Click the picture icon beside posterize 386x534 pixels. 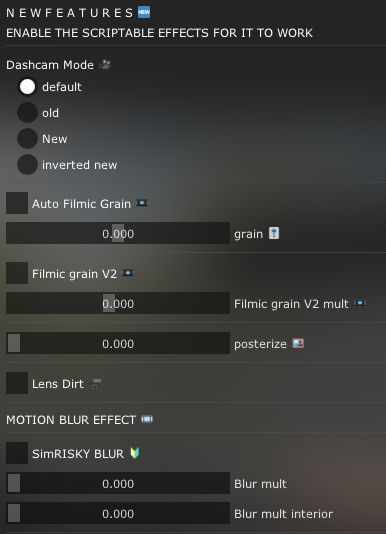click(x=298, y=343)
